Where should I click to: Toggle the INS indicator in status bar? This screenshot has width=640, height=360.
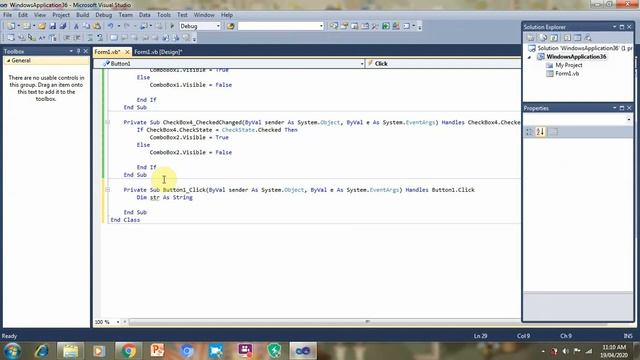tap(628, 336)
